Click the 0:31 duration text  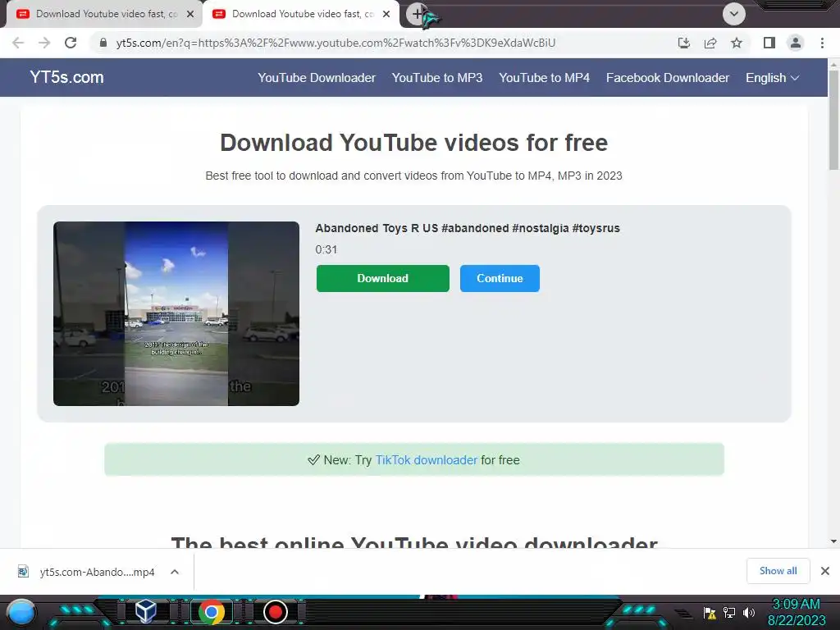pyautogui.click(x=326, y=249)
